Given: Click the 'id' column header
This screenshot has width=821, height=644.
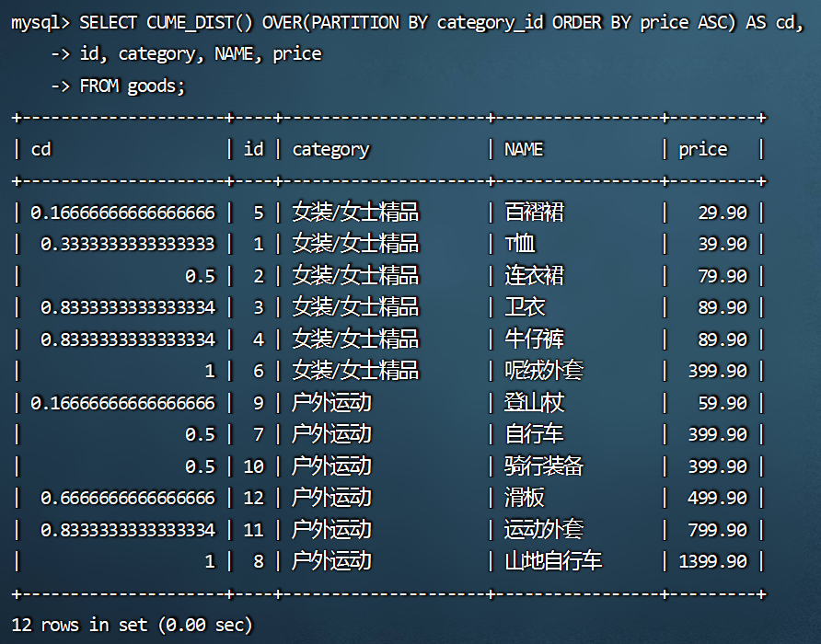Looking at the screenshot, I should 253,149.
